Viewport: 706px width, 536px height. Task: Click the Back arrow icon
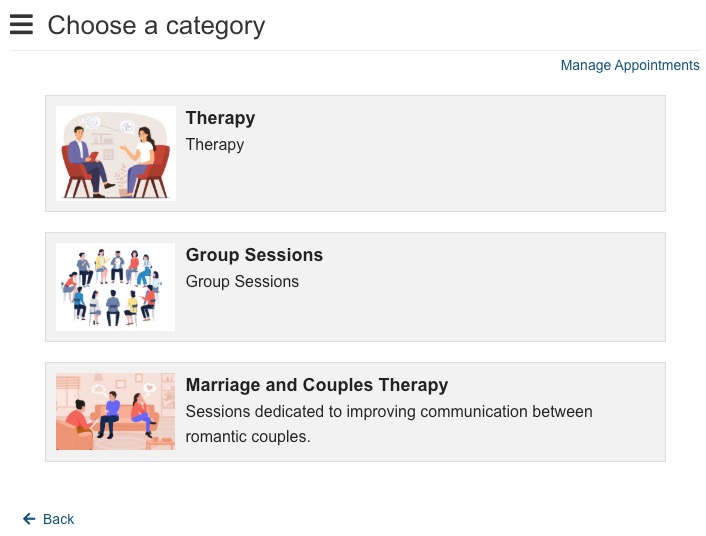(29, 519)
